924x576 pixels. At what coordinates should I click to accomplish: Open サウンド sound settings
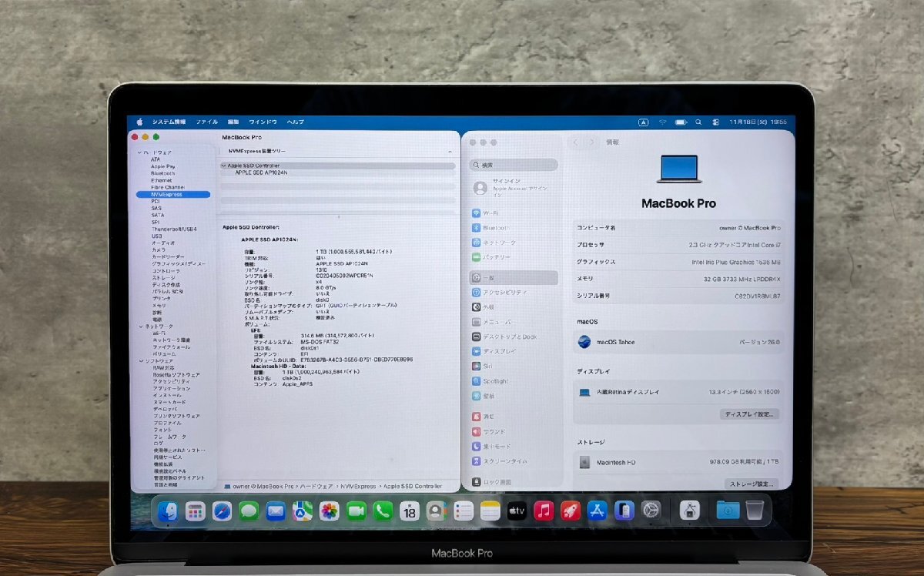pyautogui.click(x=514, y=431)
